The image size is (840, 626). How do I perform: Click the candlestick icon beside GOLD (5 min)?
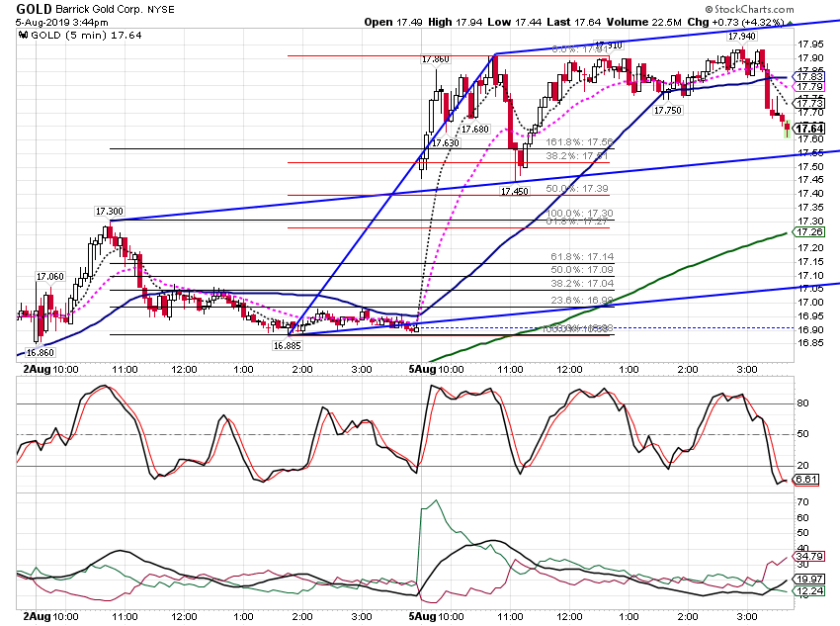click(23, 36)
